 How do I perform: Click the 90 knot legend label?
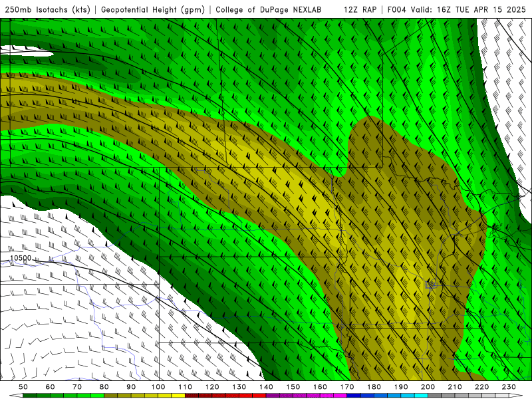click(x=131, y=387)
